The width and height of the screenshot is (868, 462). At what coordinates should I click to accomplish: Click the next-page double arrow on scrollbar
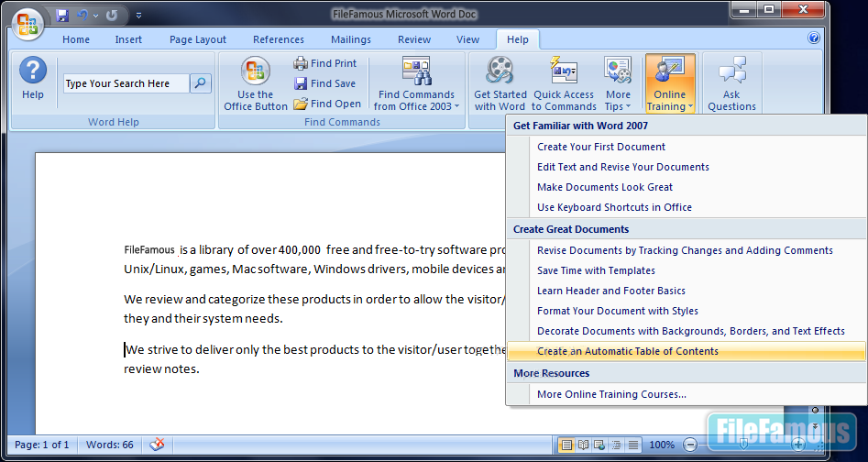click(815, 425)
